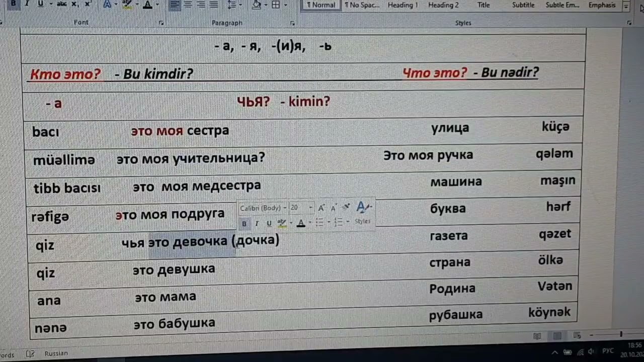
Task: Click volume icon in system tray
Action: click(591, 351)
